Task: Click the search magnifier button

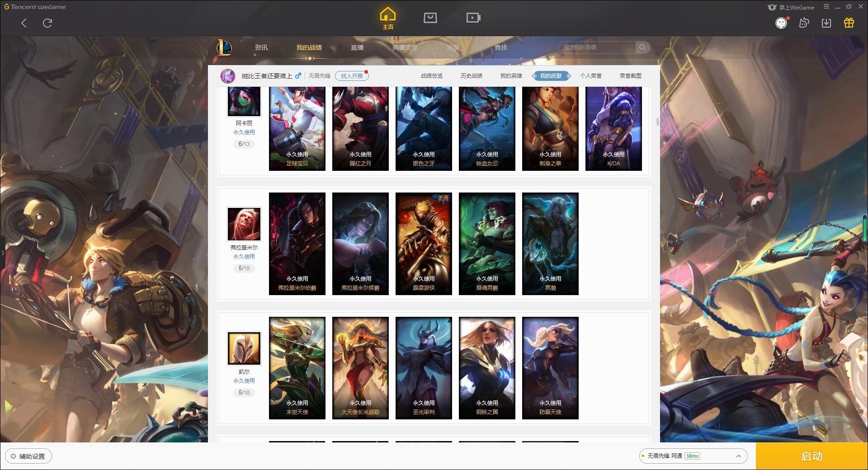Action: 642,47
